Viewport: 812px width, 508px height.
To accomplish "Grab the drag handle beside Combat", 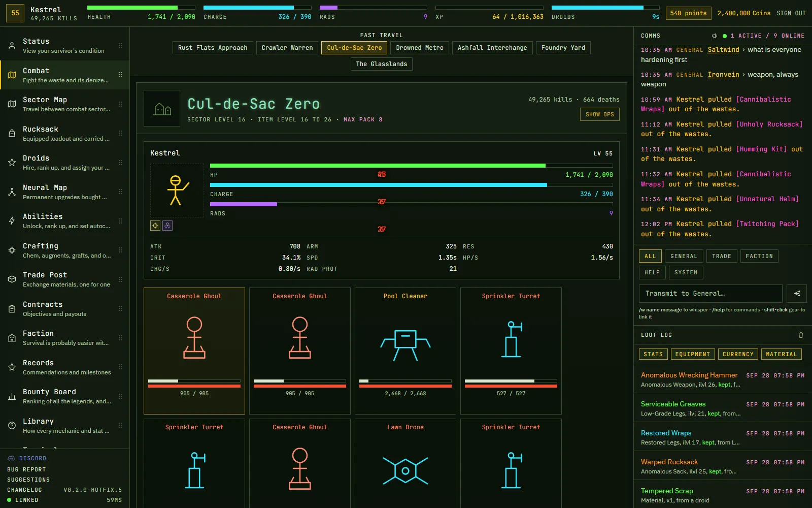I will click(120, 75).
